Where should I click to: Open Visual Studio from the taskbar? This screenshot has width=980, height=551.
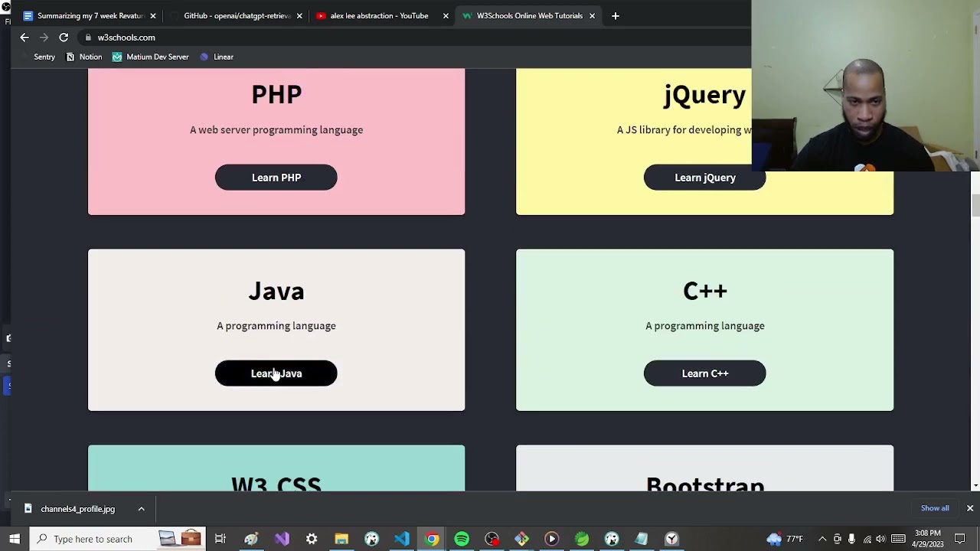(282, 539)
